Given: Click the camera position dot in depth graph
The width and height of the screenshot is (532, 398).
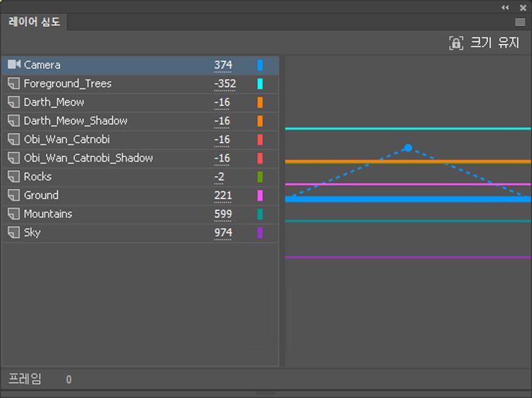Looking at the screenshot, I should (x=408, y=147).
